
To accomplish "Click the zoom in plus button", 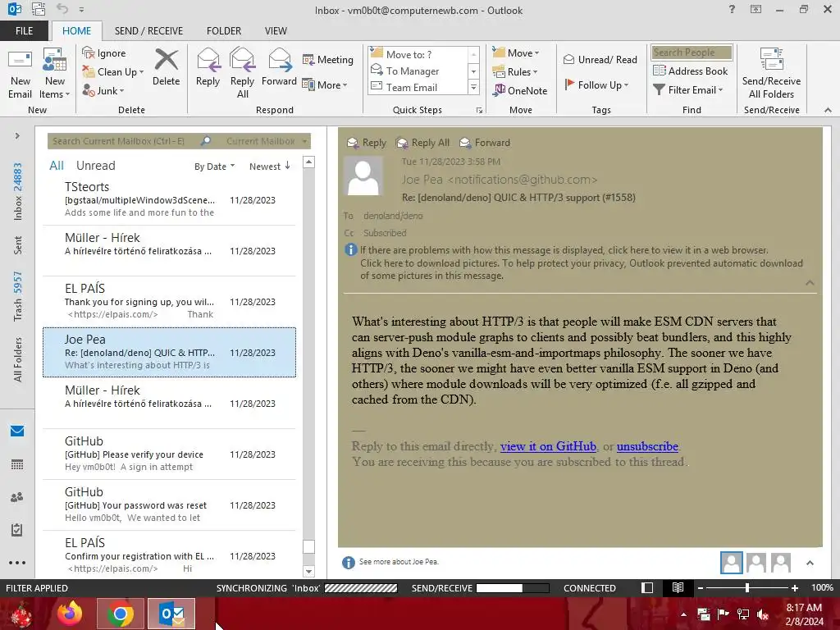I will 794,587.
